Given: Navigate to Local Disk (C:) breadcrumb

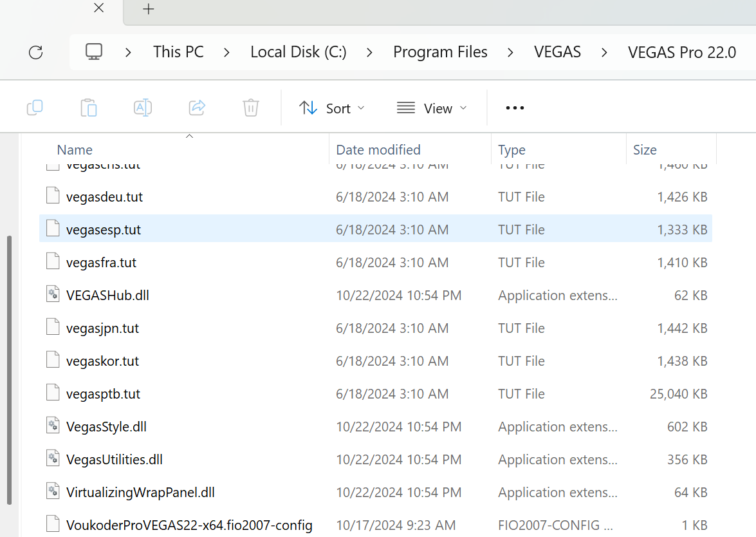Looking at the screenshot, I should [x=299, y=52].
